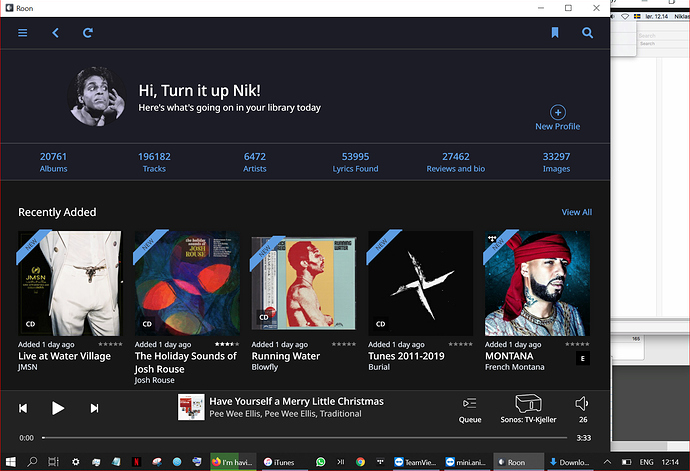Switch to the mini.ani TeamViewer window
Image resolution: width=690 pixels, height=471 pixels.
pos(466,462)
